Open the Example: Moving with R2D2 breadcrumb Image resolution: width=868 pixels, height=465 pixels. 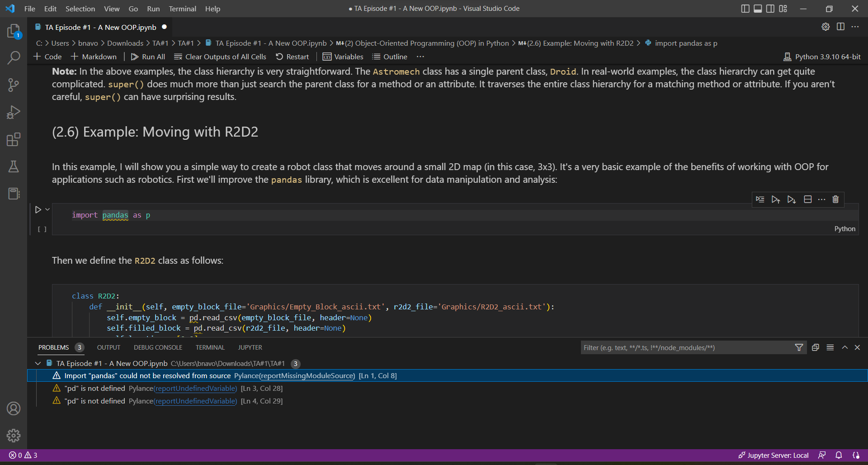click(576, 43)
